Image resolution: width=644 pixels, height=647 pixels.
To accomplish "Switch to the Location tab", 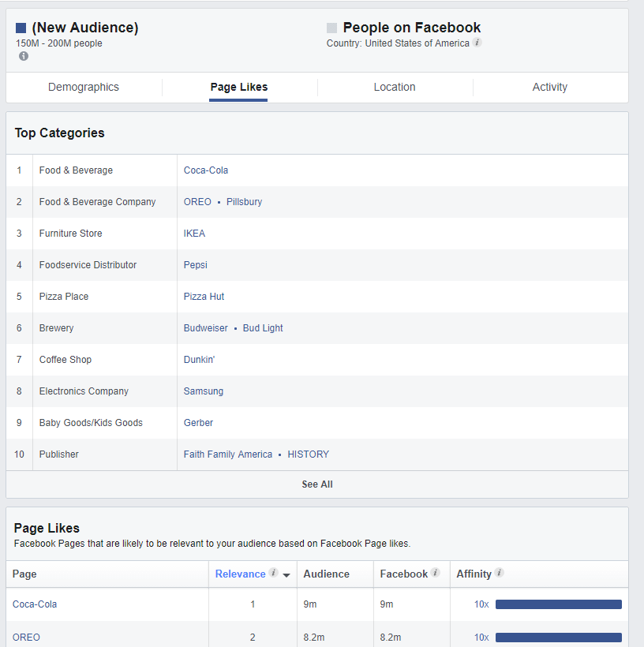I will coord(395,87).
